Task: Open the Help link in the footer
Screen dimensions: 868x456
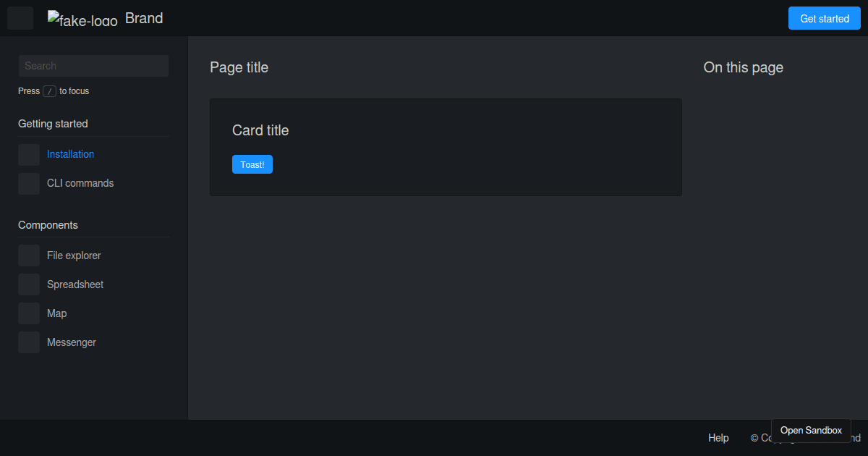Action: tap(718, 438)
